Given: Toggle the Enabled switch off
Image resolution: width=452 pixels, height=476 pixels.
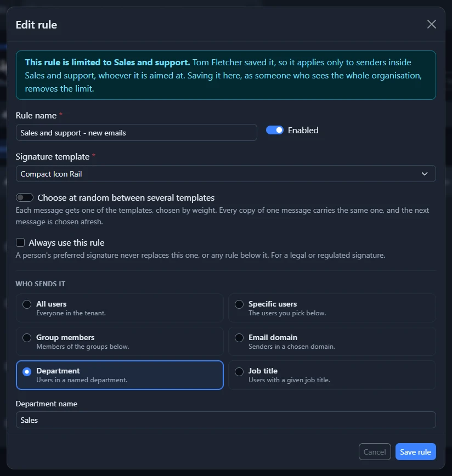Looking at the screenshot, I should click(x=275, y=130).
